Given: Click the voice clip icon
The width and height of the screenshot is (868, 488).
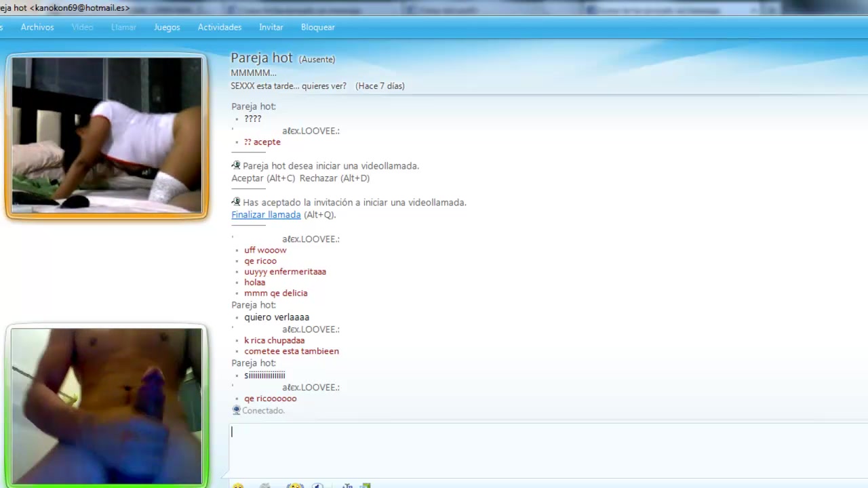Looking at the screenshot, I should 317,485.
